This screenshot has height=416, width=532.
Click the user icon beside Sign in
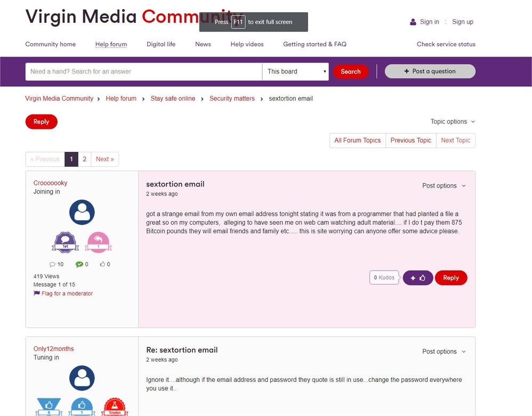[x=413, y=22]
